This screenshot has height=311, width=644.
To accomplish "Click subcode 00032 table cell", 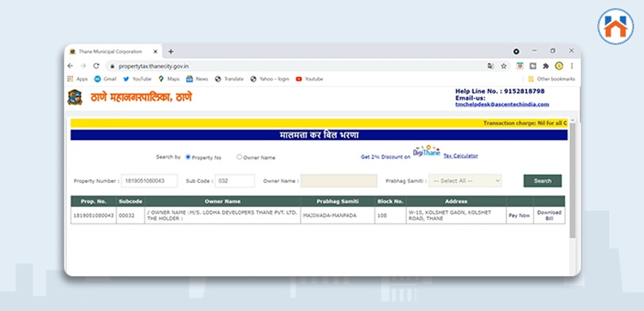I will [130, 216].
